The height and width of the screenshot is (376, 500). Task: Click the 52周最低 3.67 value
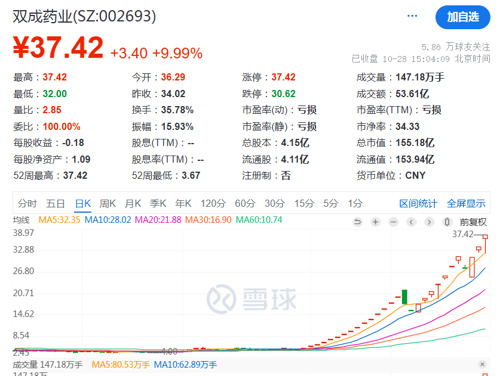(191, 176)
